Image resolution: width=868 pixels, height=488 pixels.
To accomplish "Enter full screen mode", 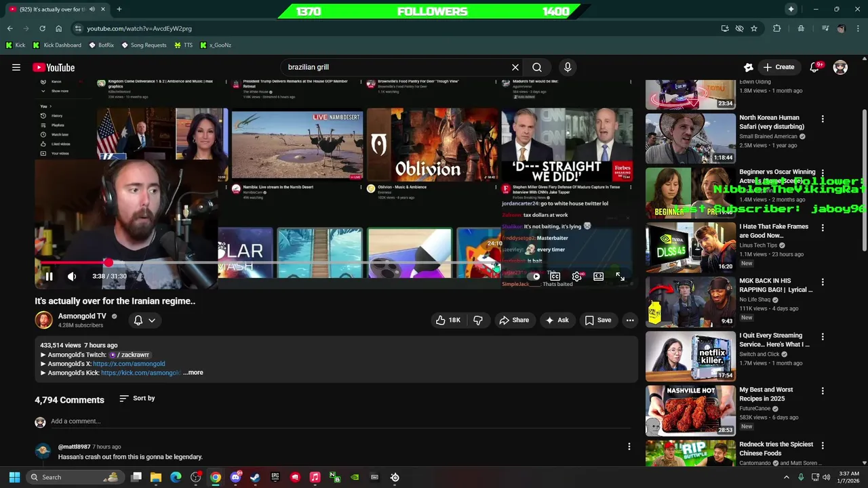I will (620, 277).
